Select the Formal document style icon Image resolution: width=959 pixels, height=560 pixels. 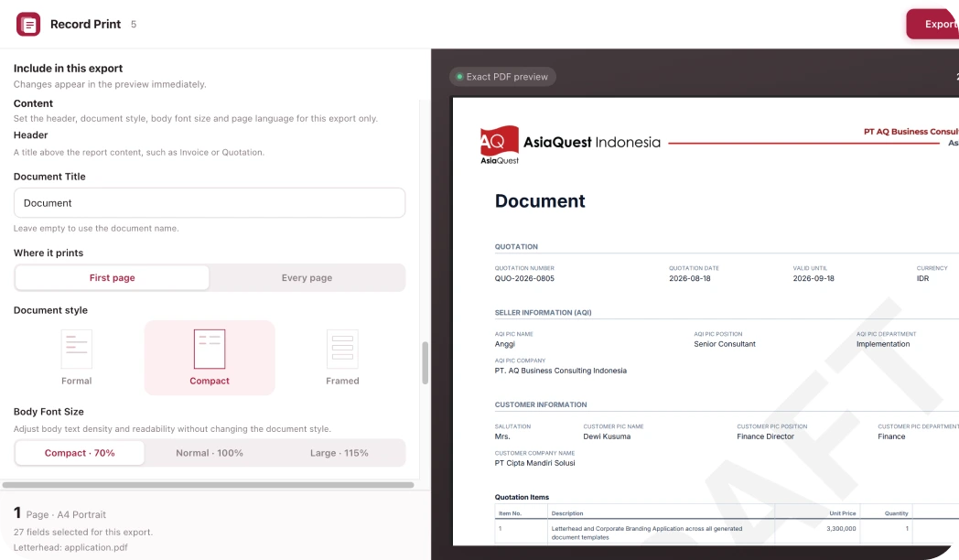[x=77, y=349]
